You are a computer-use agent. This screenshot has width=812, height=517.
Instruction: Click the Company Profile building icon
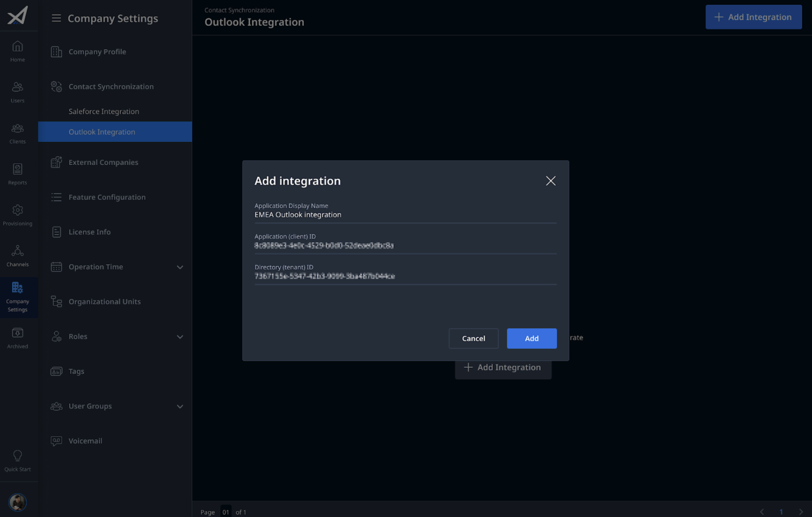pos(56,52)
